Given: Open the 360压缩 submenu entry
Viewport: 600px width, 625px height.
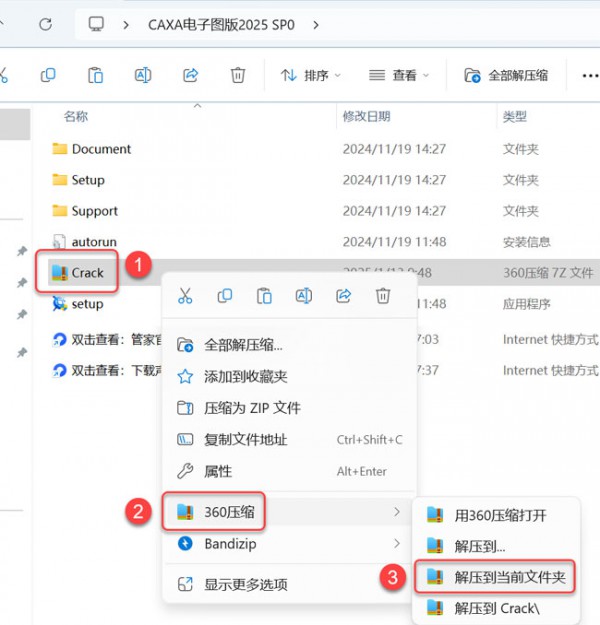Looking at the screenshot, I should (x=290, y=512).
